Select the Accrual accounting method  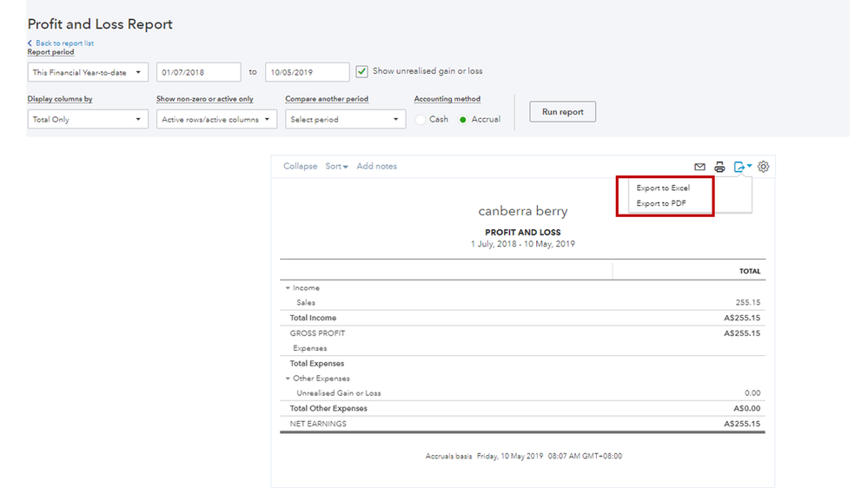click(463, 120)
